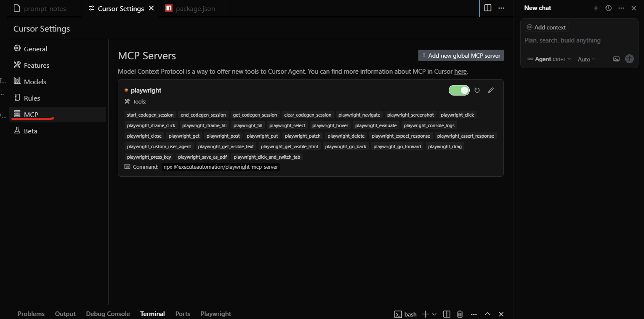The image size is (644, 319).
Task: Expand the Auto model selector
Action: [x=586, y=59]
